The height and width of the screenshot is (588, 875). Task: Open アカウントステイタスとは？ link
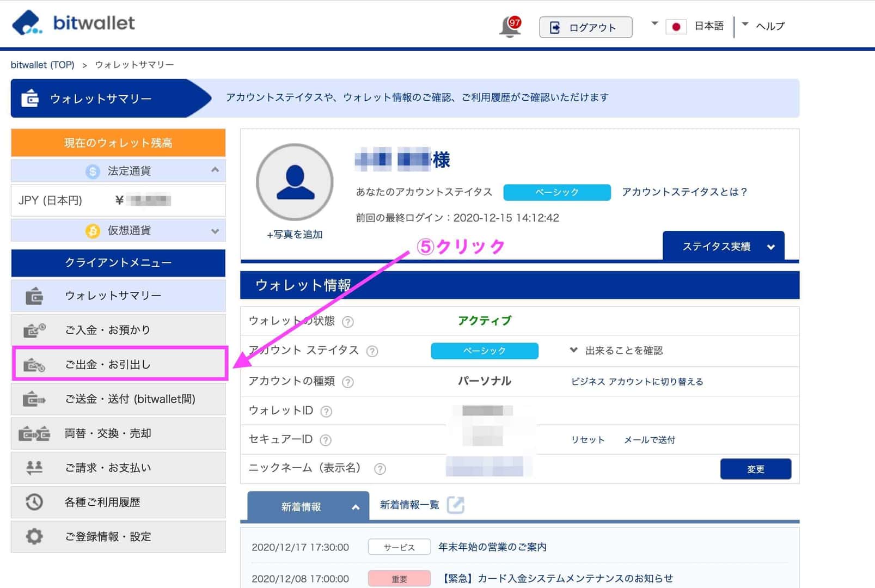(x=684, y=192)
